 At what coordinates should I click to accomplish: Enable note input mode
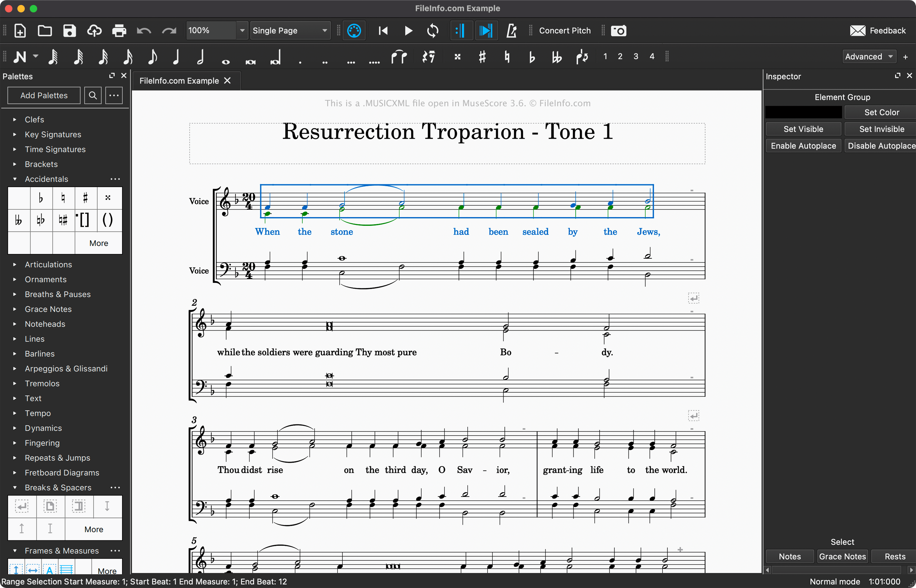(x=20, y=56)
